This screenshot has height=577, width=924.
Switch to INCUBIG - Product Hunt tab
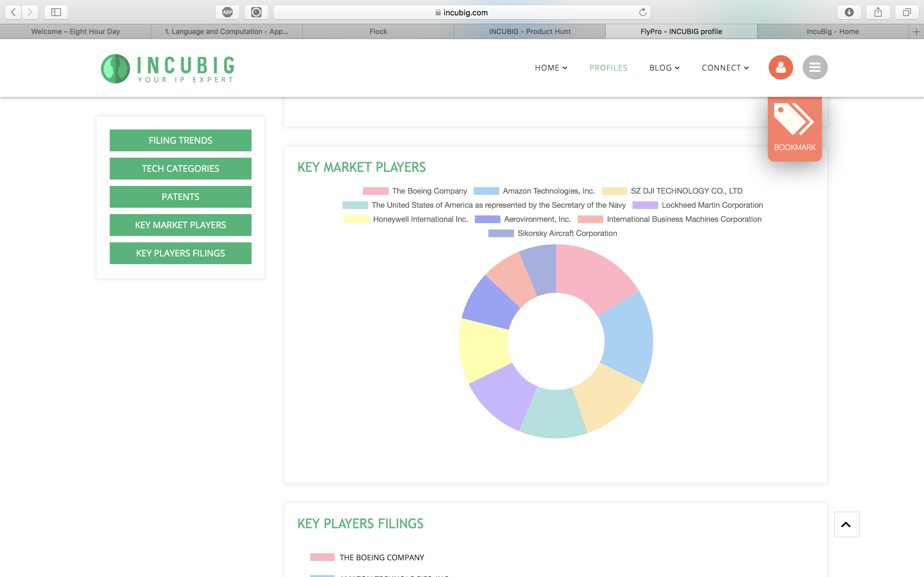coord(530,32)
